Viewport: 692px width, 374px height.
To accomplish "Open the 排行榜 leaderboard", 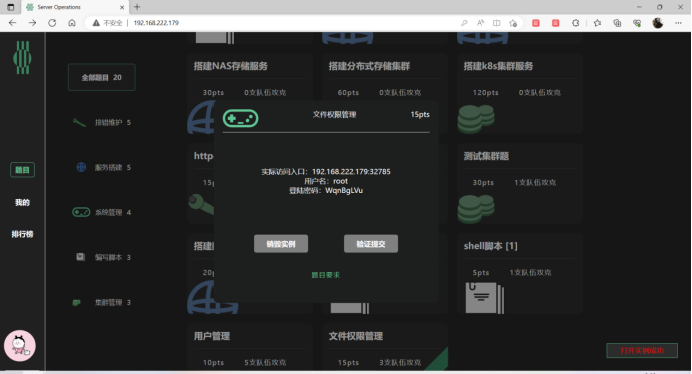I will tap(23, 234).
